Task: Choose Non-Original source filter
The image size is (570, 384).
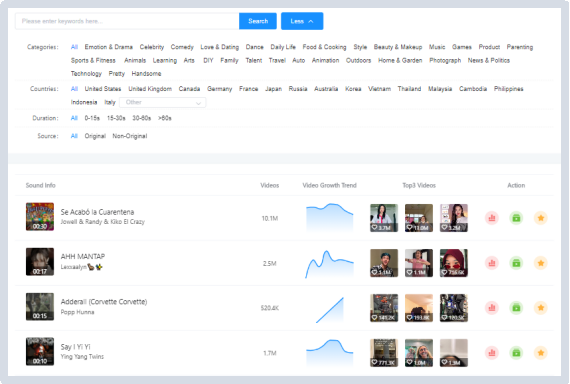Action: 130,136
